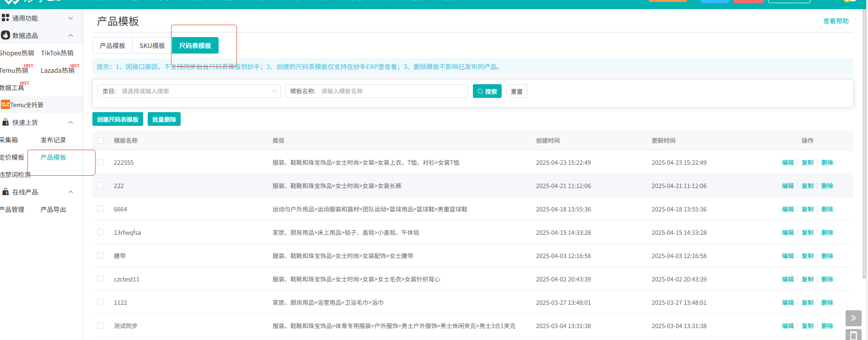Open 数据工具 in the sidebar

(12, 88)
